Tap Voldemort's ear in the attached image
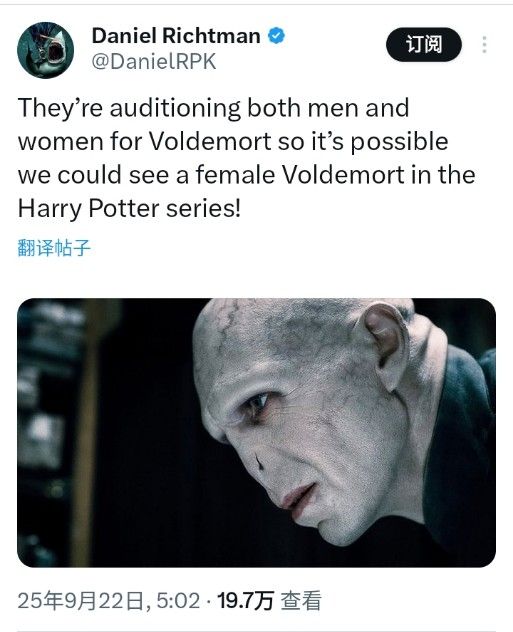 pos(386,345)
